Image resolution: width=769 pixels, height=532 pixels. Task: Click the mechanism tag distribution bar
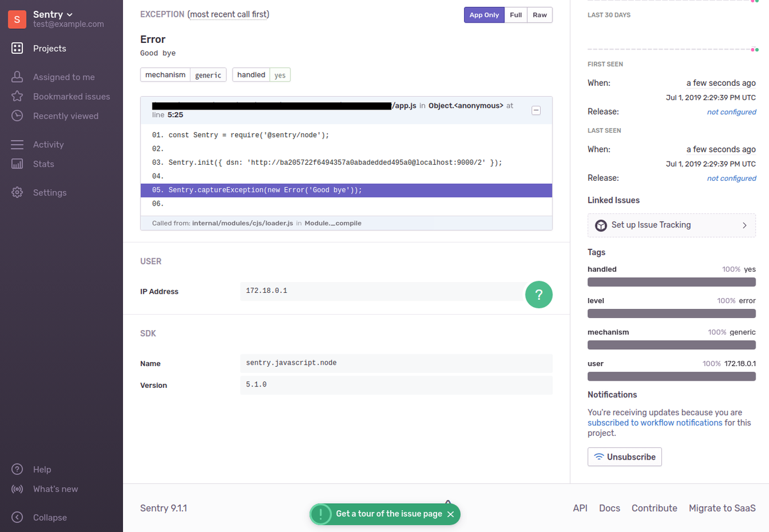(672, 345)
